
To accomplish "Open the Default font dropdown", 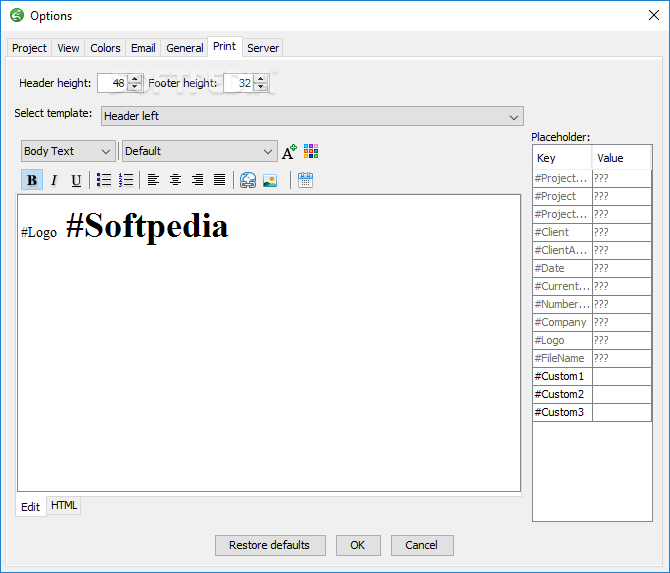I will [x=200, y=151].
